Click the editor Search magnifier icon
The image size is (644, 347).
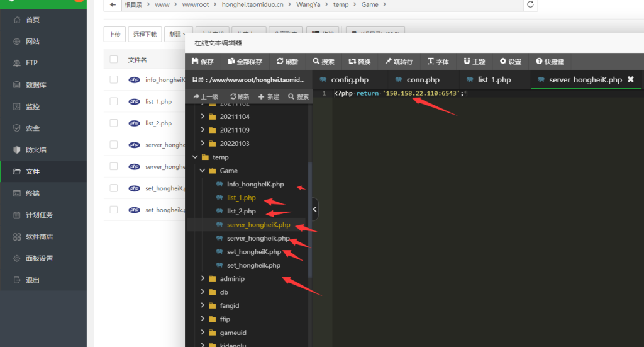coord(316,62)
